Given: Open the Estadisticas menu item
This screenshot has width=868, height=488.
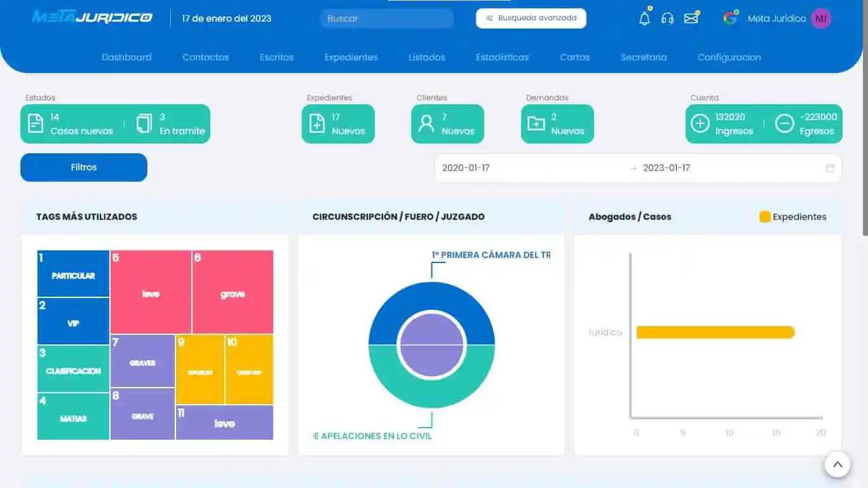Looking at the screenshot, I should coord(502,57).
